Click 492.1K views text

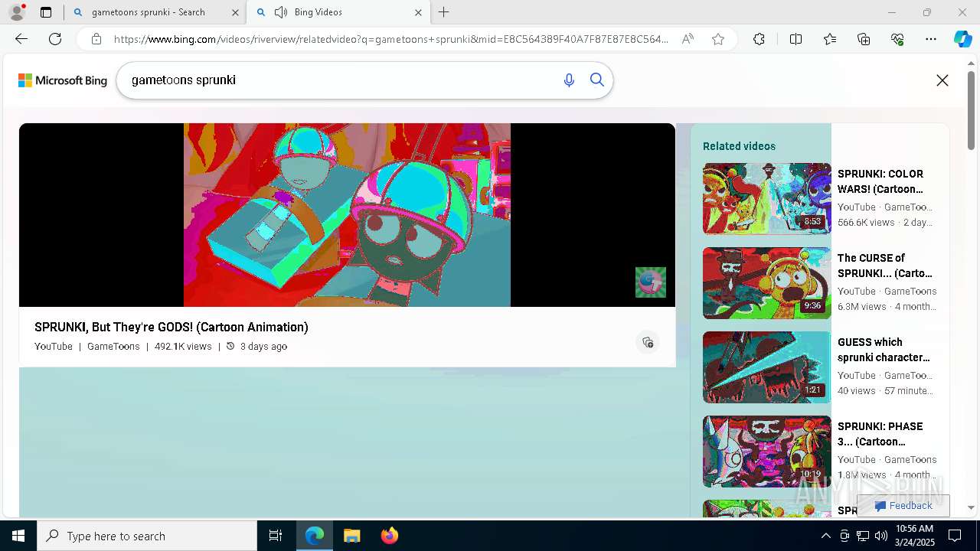pyautogui.click(x=183, y=346)
